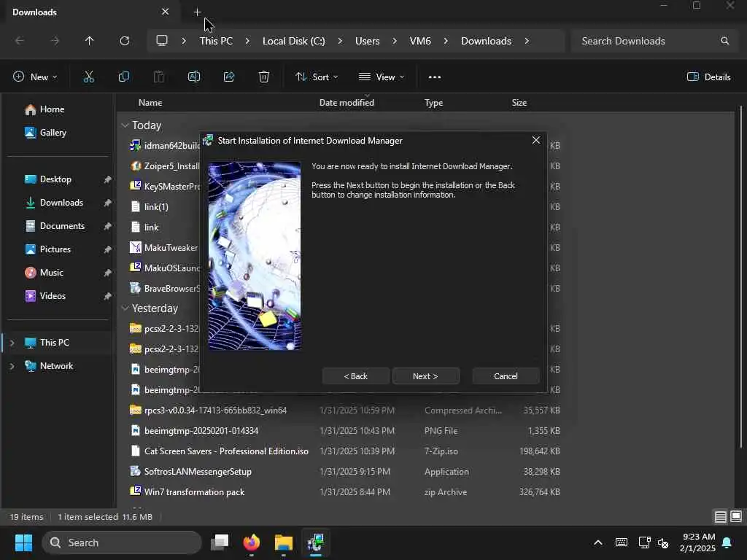Expand Network tree node
The width and height of the screenshot is (747, 560).
(12, 366)
